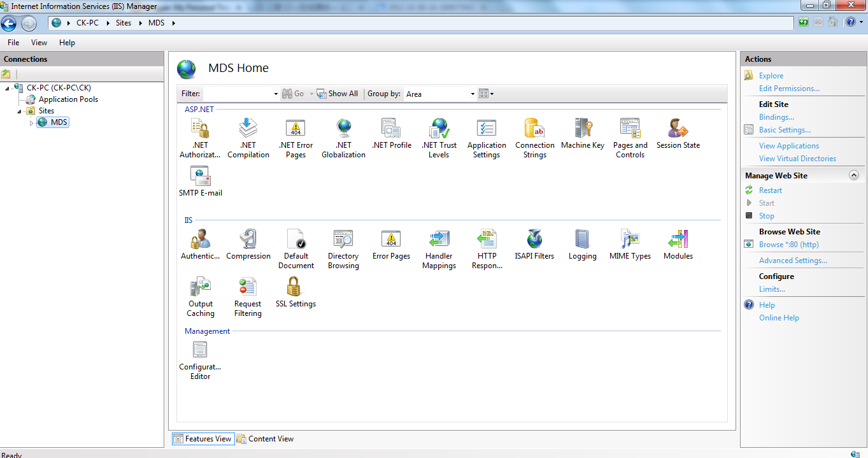Click Online Help link
Viewport: 868px width, 458px height.
pos(779,318)
